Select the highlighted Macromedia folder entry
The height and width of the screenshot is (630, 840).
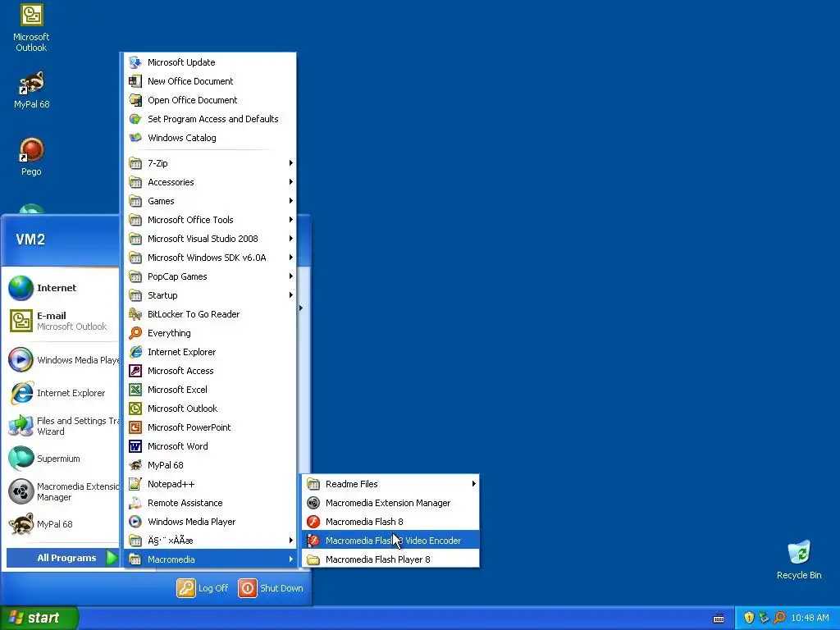(210, 559)
